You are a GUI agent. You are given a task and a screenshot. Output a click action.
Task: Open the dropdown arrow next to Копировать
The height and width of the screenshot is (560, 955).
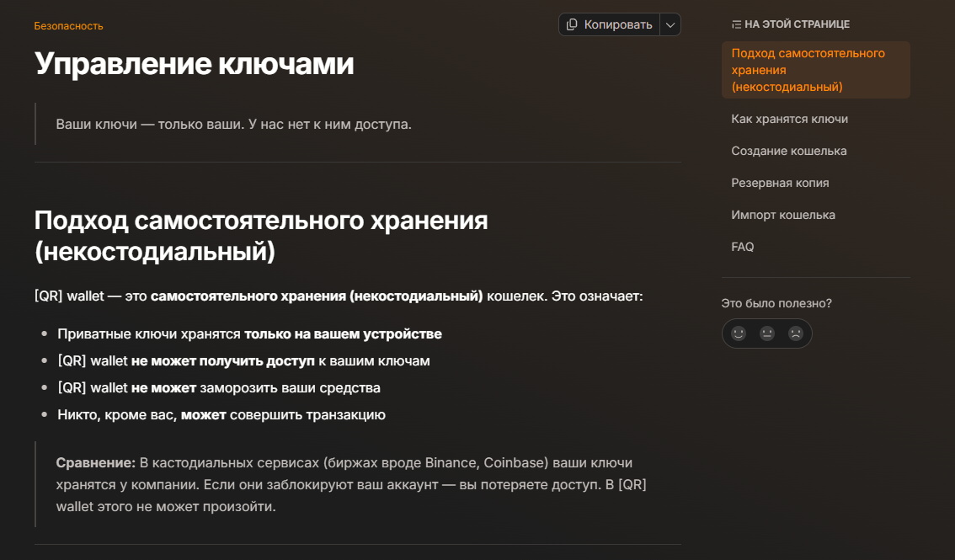[670, 24]
